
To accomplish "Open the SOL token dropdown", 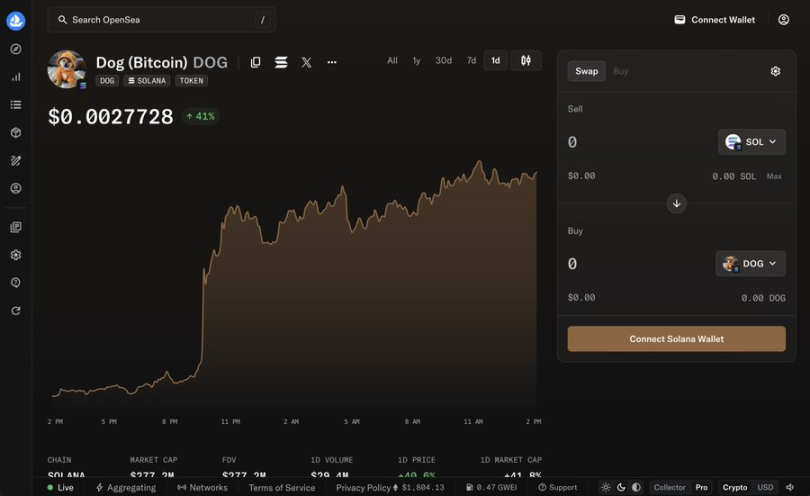I will 752,142.
